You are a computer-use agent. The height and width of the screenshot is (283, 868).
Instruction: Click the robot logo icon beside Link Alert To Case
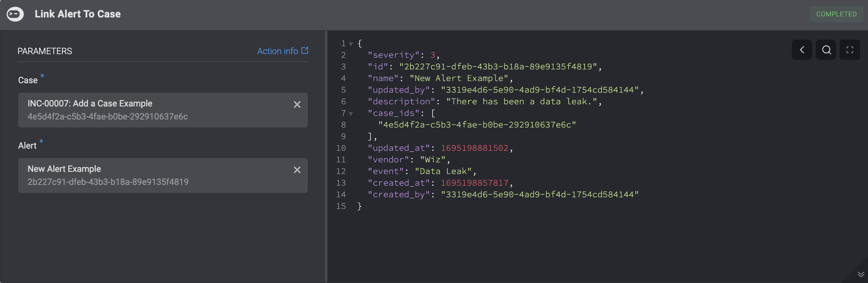(x=15, y=14)
